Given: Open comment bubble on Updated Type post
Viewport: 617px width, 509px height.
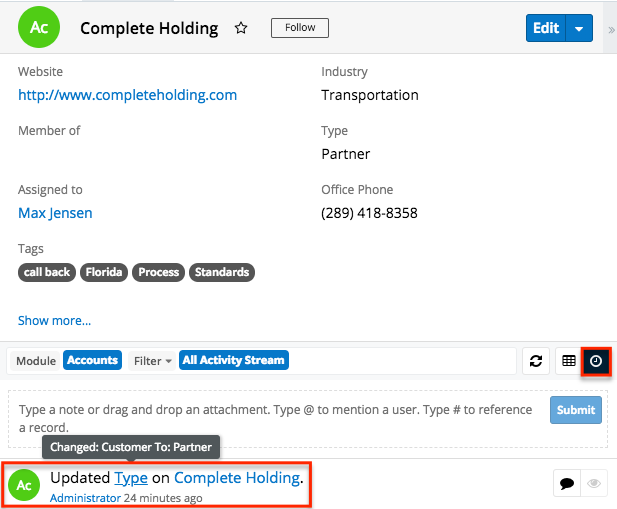Looking at the screenshot, I should click(x=567, y=483).
